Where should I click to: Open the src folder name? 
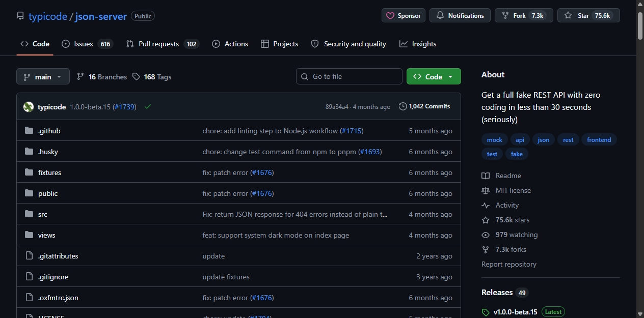click(x=43, y=214)
